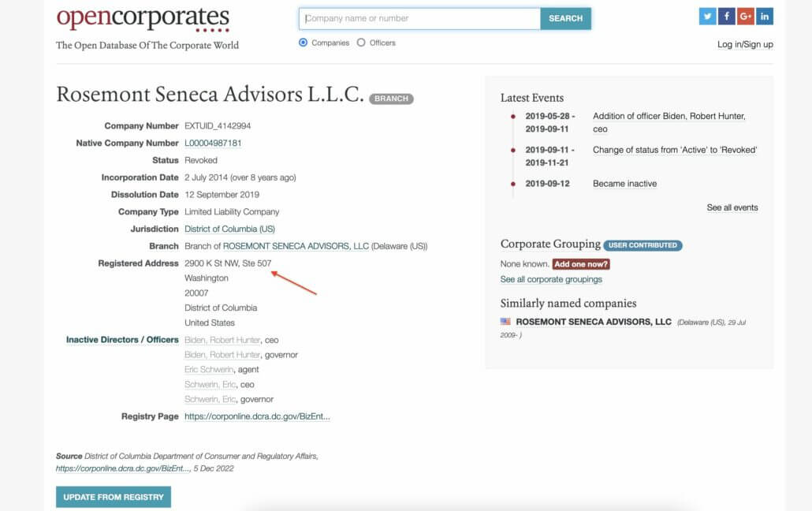The height and width of the screenshot is (511, 812).
Task: Select the Officers radio button
Action: (x=361, y=43)
